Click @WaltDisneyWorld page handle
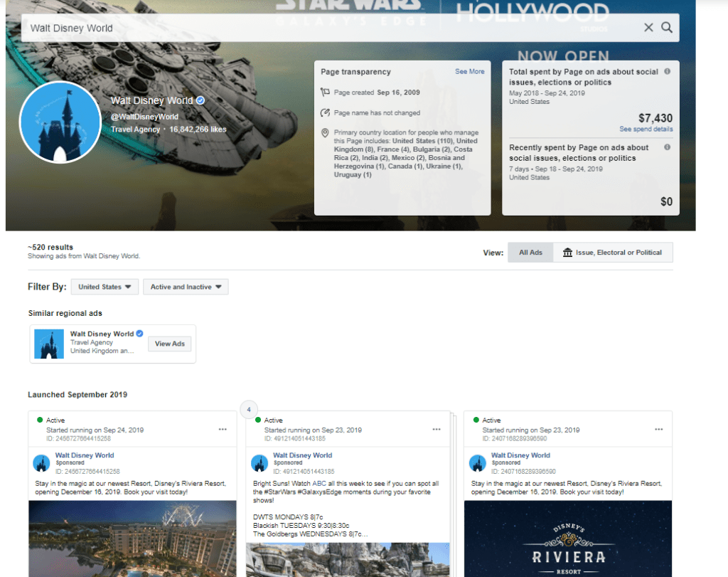The width and height of the screenshot is (728, 577). [x=144, y=116]
